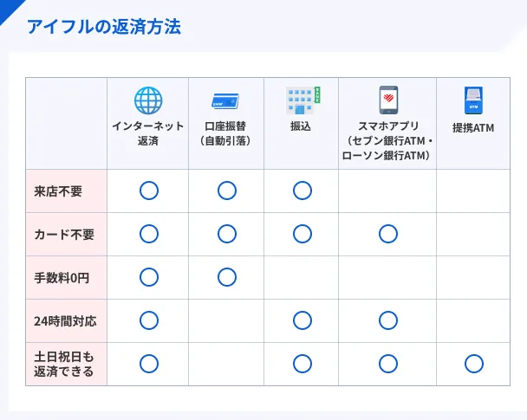The height and width of the screenshot is (420, 527).
Task: Click the blue ATM icon for 提携ATM
Action: (x=473, y=100)
